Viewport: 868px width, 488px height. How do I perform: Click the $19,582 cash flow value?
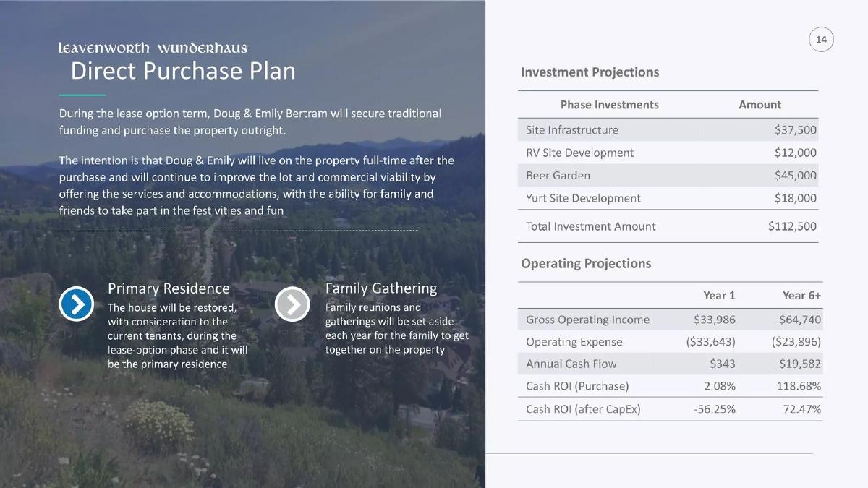point(801,364)
